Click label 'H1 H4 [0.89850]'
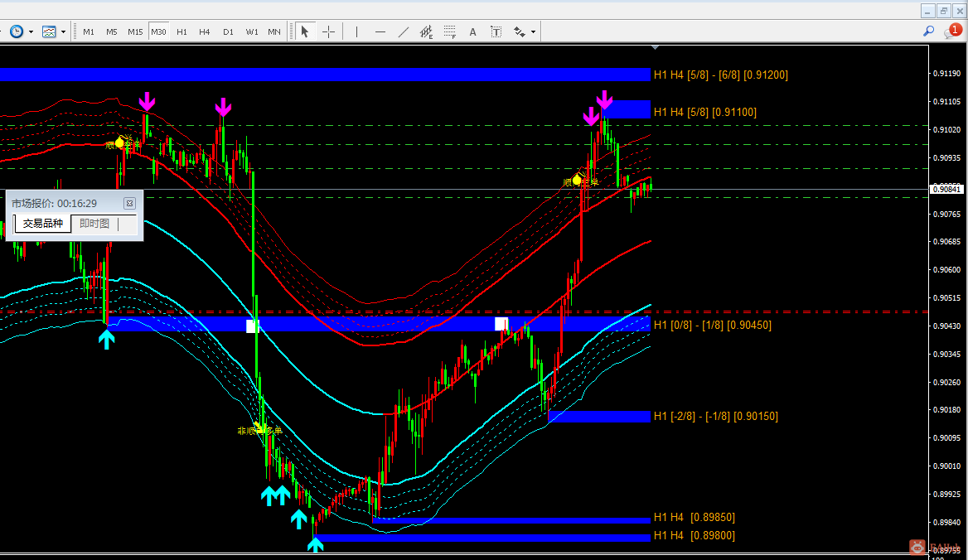Image resolution: width=968 pixels, height=560 pixels. (x=694, y=518)
